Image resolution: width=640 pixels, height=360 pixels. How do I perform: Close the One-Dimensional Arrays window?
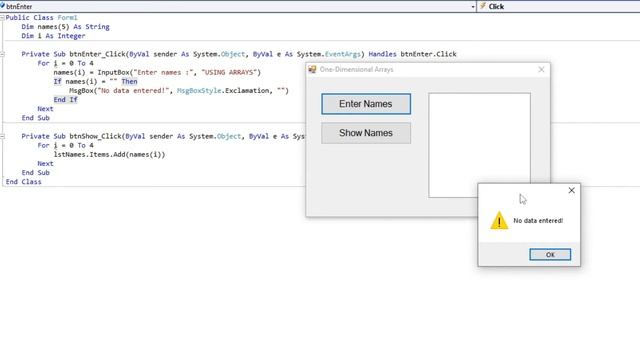[x=541, y=69]
